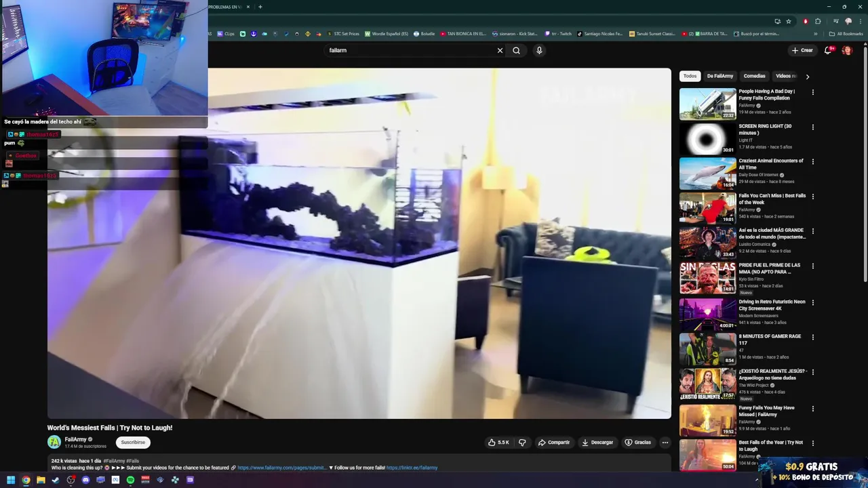Viewport: 868px width, 488px height.
Task: Click the Descargar download button
Action: (x=597, y=443)
